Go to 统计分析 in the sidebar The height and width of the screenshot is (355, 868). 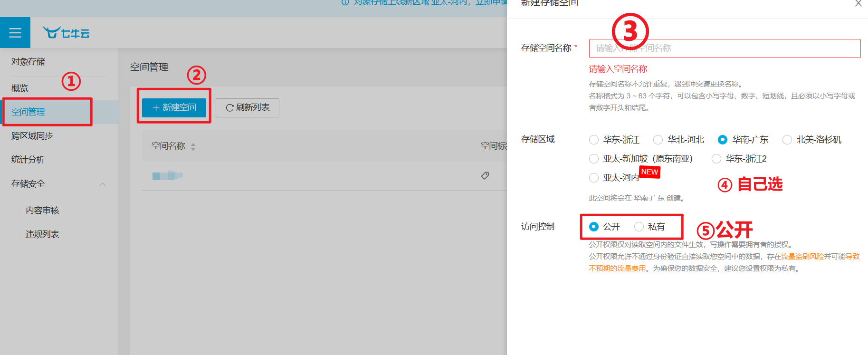coord(28,160)
